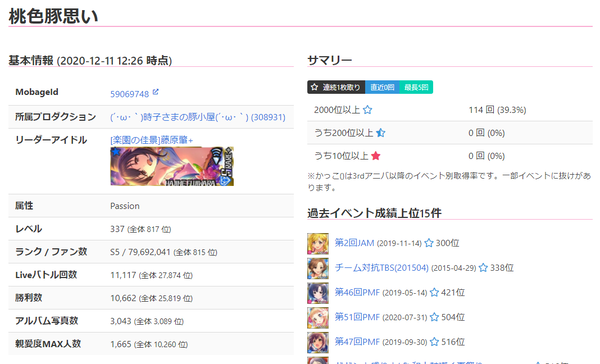Select 0 回 (0%) in うち200位以上 row
The image size is (600, 364).
point(486,133)
